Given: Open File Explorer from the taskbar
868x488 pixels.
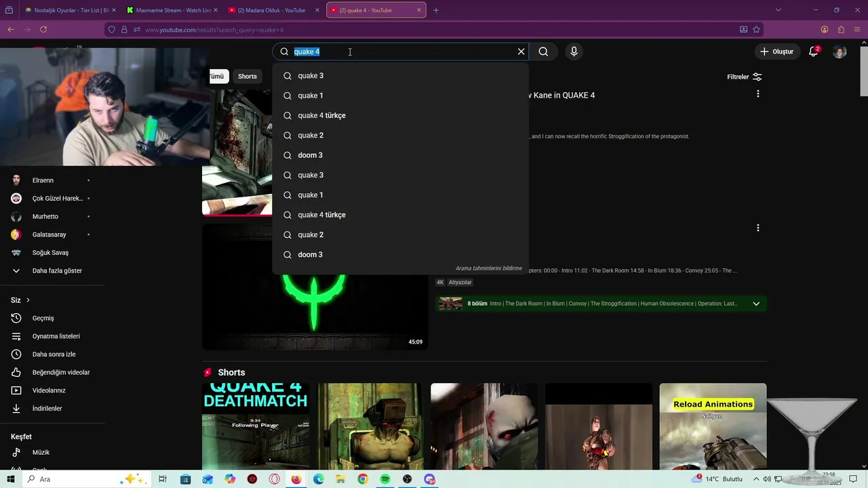Looking at the screenshot, I should point(340,479).
